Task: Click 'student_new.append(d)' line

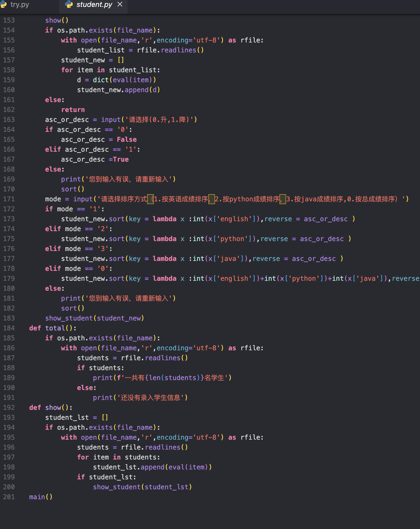Action: coord(119,90)
